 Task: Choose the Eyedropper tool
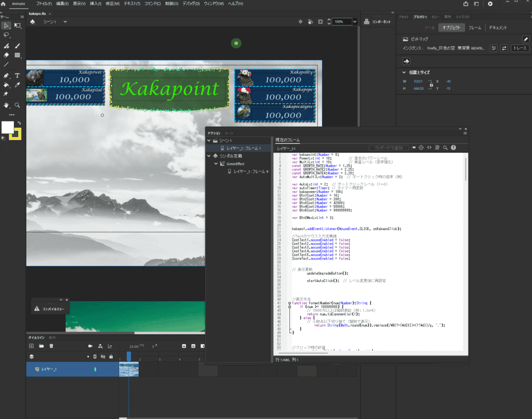17,85
